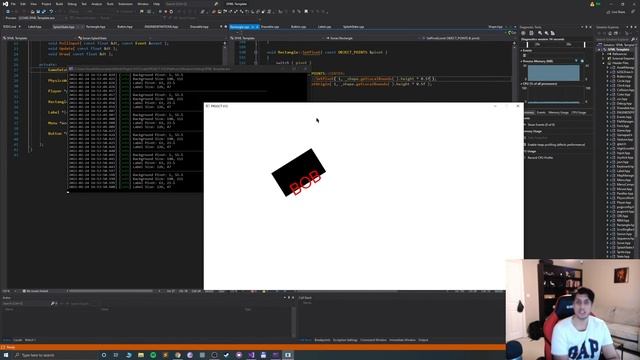Collapse the Events section in Diagnostic Tools

[x=522, y=50]
